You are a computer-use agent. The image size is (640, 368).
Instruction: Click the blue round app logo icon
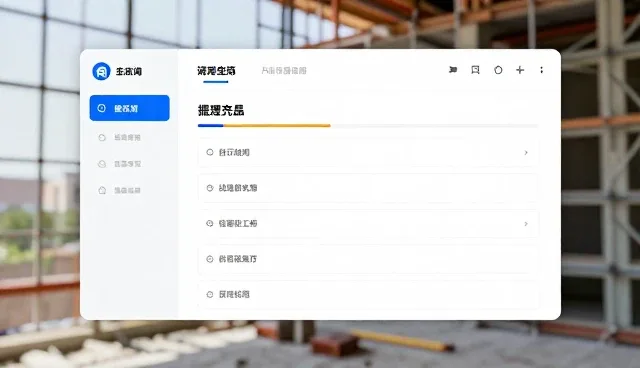pyautogui.click(x=101, y=71)
